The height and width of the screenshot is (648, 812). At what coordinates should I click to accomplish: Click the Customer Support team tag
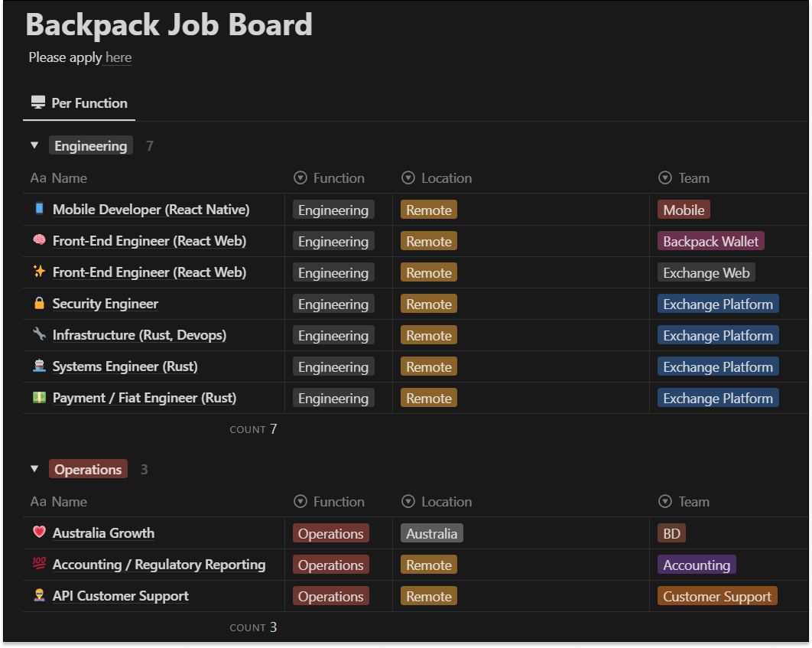(717, 596)
